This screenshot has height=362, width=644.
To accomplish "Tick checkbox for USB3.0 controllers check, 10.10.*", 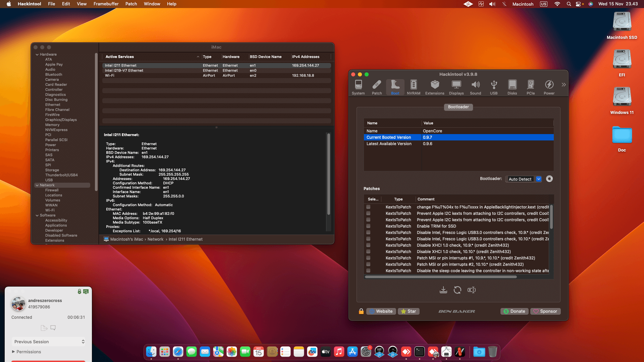I will pyautogui.click(x=368, y=239).
